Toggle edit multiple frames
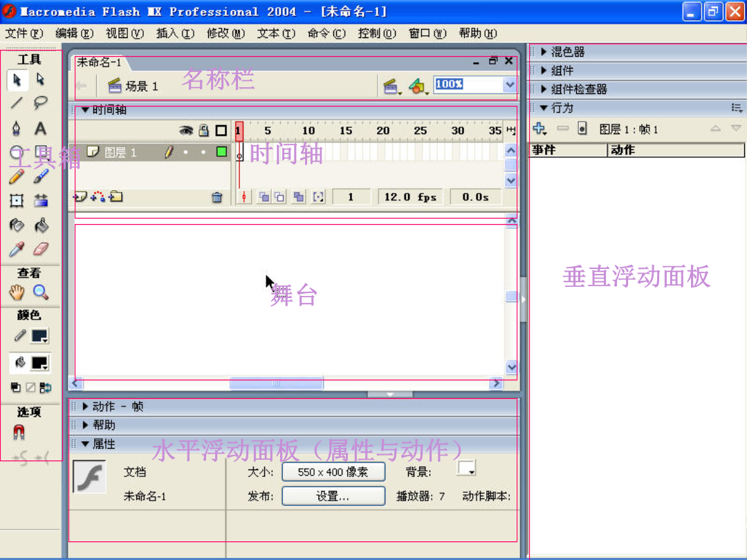This screenshot has width=747, height=560. 299,196
